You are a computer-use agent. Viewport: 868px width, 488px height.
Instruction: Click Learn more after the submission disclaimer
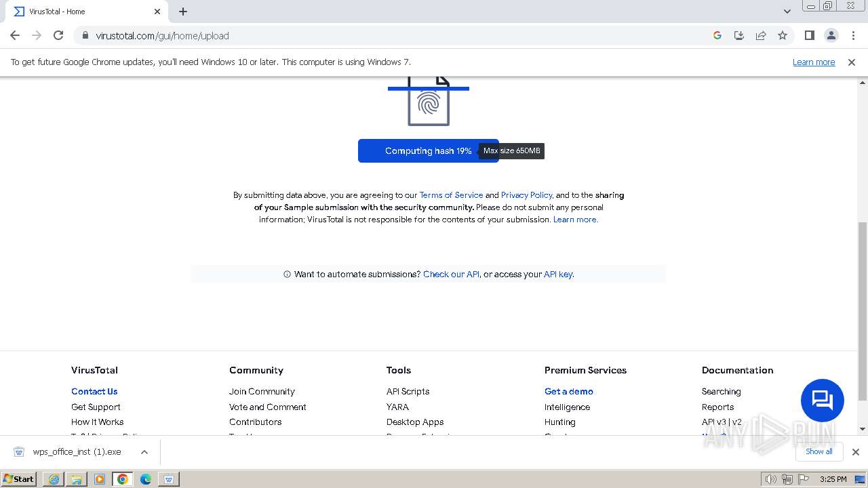[x=576, y=220]
